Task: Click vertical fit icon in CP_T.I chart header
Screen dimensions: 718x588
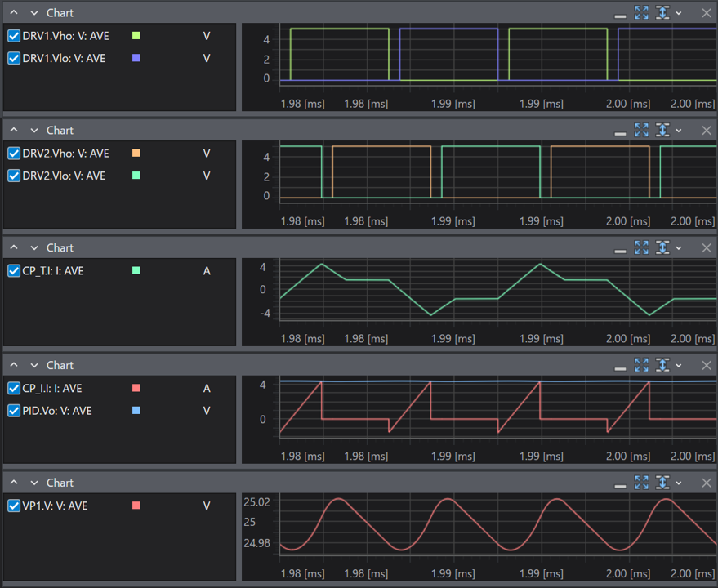Action: pos(662,248)
